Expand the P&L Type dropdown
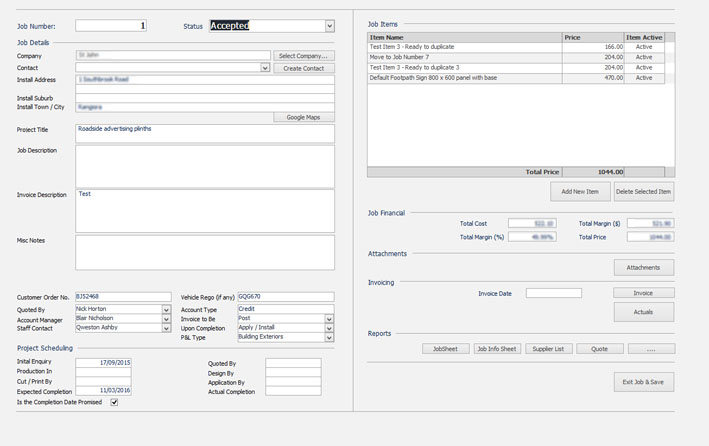 coord(329,337)
